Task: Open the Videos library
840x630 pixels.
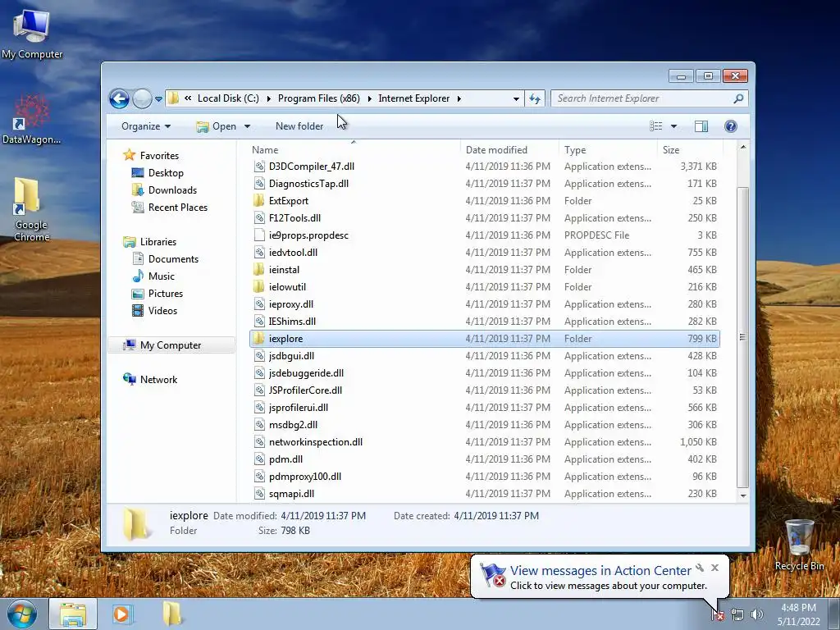Action: 162,311
